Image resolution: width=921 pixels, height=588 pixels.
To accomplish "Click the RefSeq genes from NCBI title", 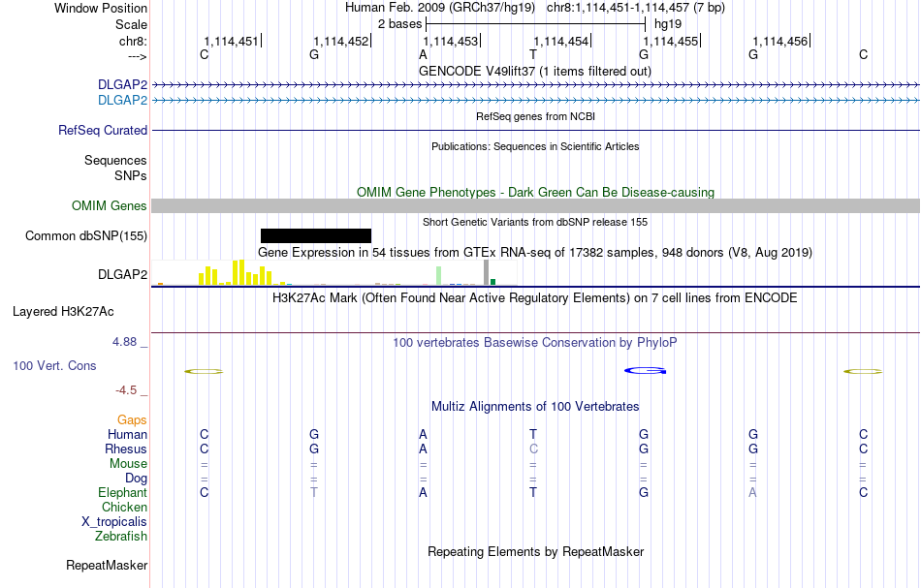I will tap(536, 116).
